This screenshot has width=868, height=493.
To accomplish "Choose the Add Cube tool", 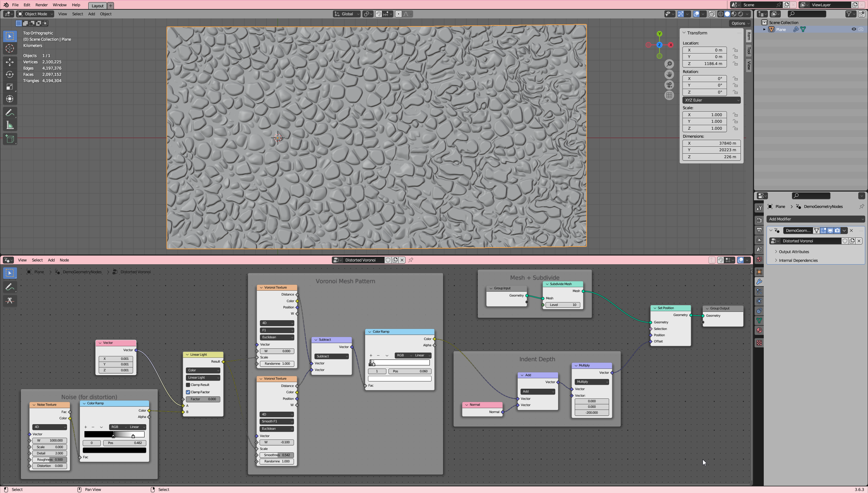I will tap(10, 139).
